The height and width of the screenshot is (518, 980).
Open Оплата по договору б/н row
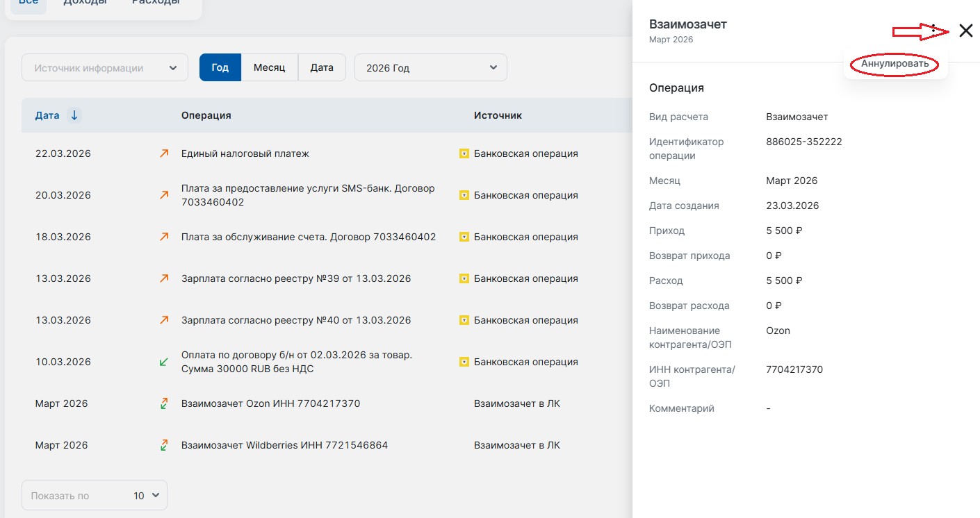(297, 362)
